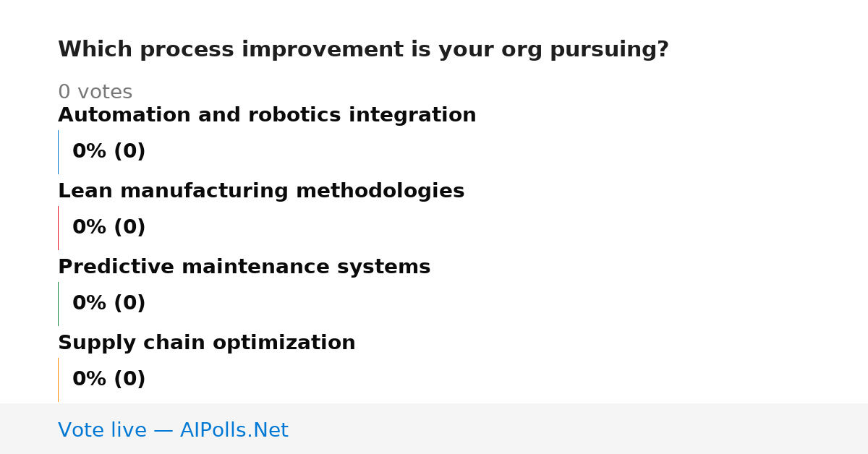
Task: Click the red bar under Lean manufacturing
Action: point(58,228)
